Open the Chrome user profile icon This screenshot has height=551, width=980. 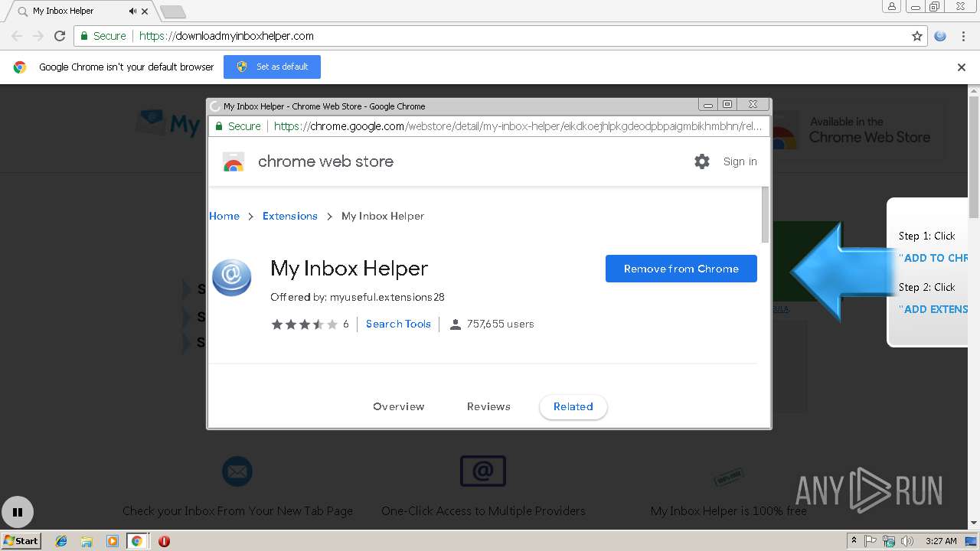click(892, 7)
